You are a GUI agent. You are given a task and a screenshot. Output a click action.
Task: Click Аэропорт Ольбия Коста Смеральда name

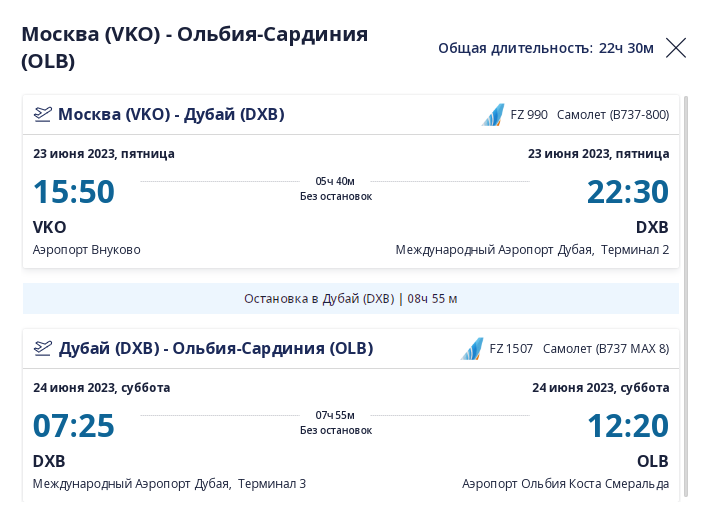click(x=565, y=483)
